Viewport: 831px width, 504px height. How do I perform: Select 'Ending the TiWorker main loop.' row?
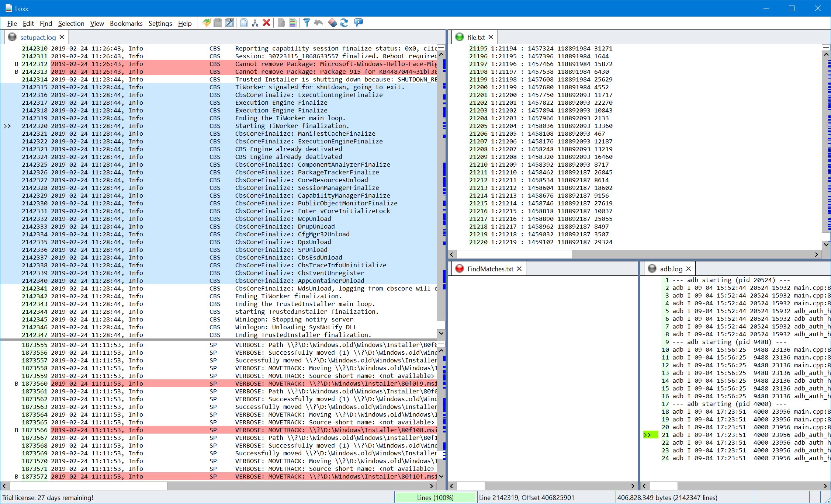pyautogui.click(x=218, y=118)
